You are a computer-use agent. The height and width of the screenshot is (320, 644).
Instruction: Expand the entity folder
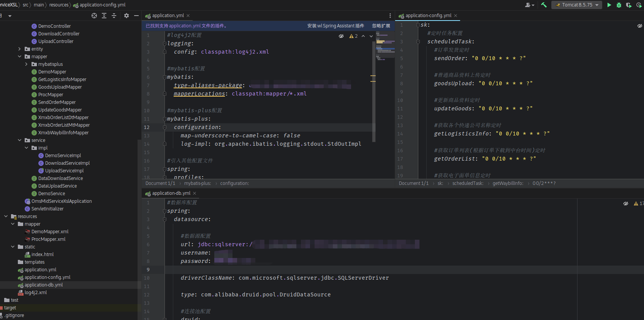(x=19, y=49)
